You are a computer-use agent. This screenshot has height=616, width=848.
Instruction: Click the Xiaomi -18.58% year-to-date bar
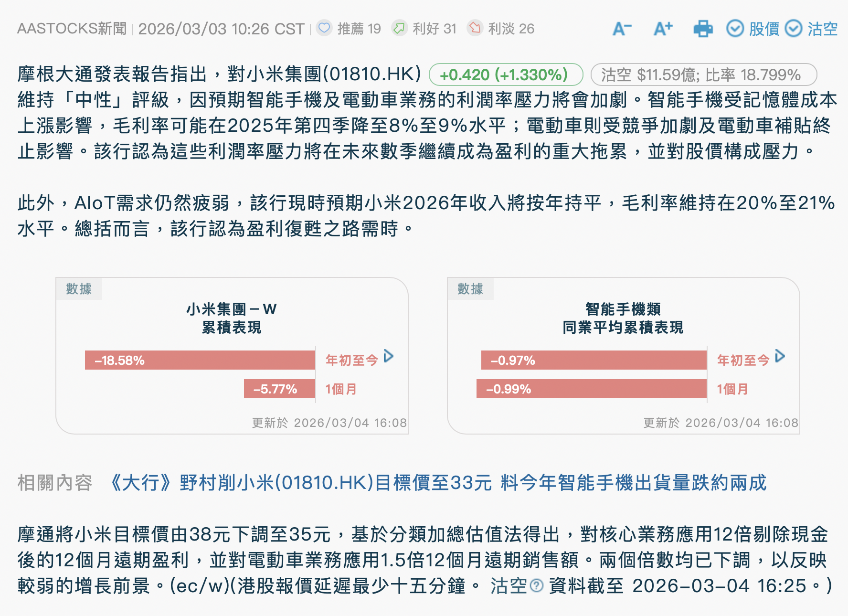pyautogui.click(x=200, y=360)
